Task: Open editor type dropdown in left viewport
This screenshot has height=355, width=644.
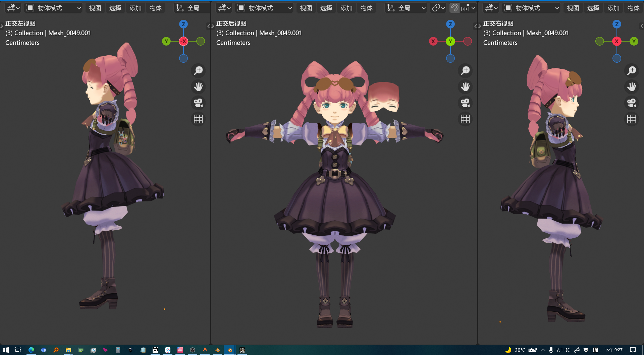Action: click(13, 8)
